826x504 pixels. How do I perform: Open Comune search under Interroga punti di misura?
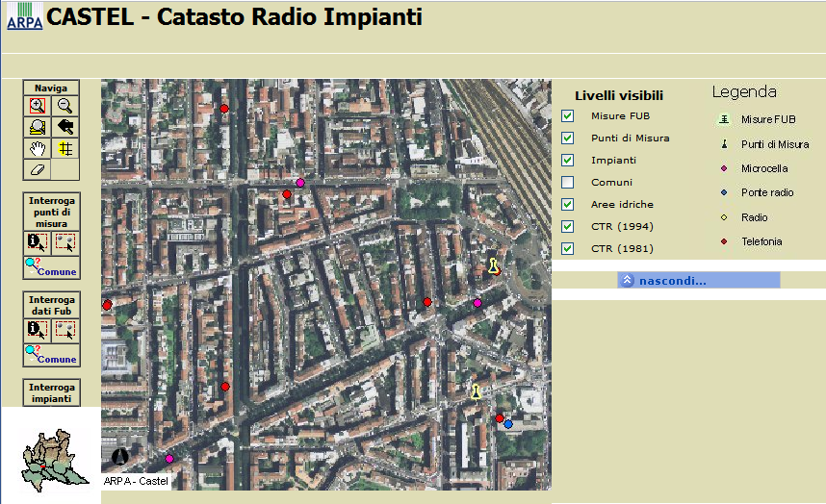point(50,268)
